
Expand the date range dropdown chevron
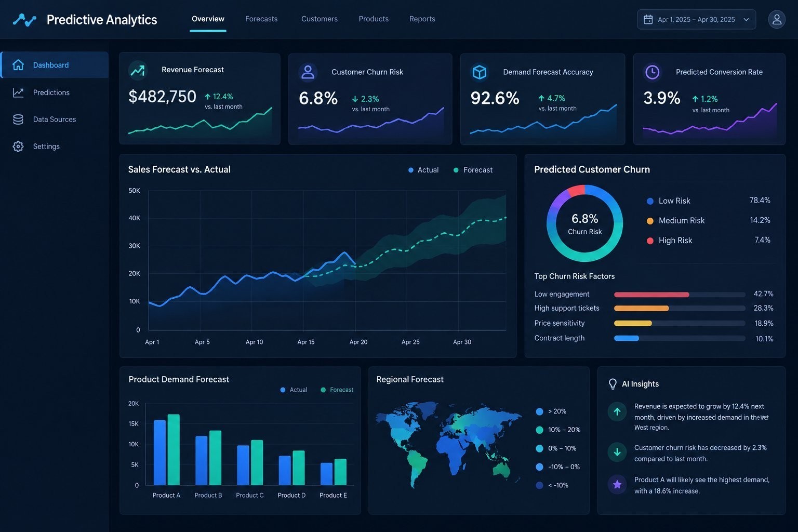(746, 20)
